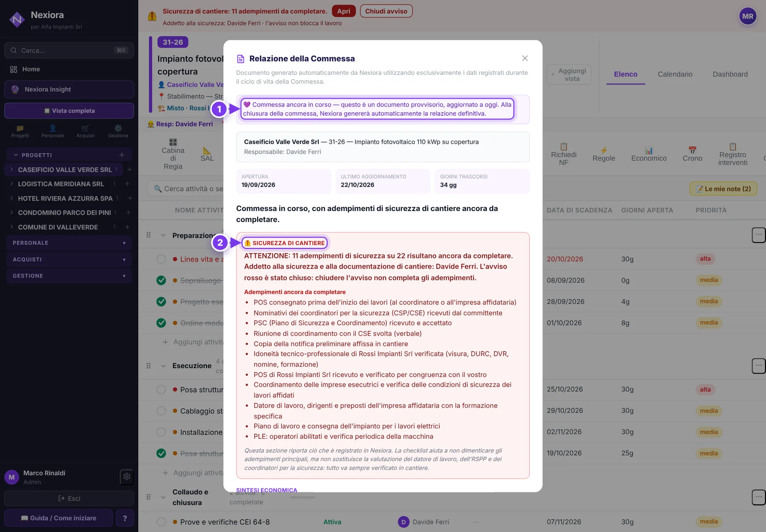766x532 pixels.
Task: Expand the Gestione sidebar section
Action: tap(69, 276)
